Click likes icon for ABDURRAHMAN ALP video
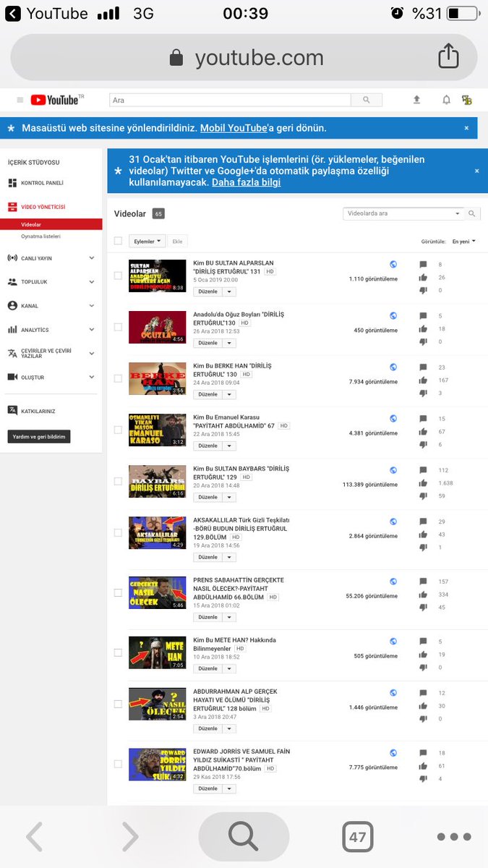Viewport: 488px width, 868px height. tap(424, 706)
